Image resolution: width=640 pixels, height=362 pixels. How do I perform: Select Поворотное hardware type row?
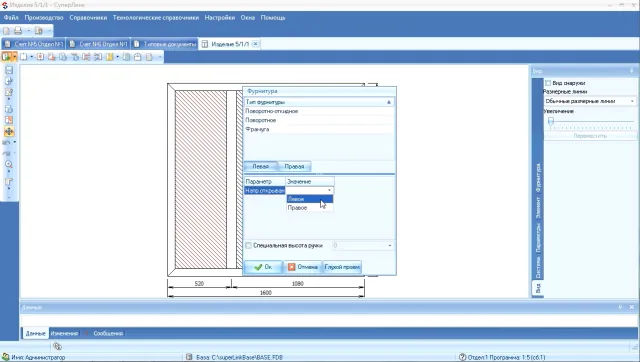click(319, 120)
